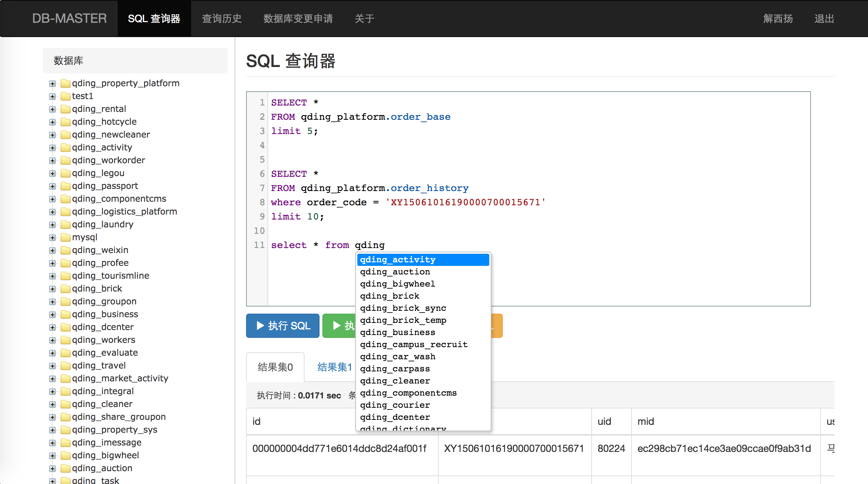The image size is (868, 484).
Task: Click folder icon of qding_imessage
Action: click(x=65, y=443)
